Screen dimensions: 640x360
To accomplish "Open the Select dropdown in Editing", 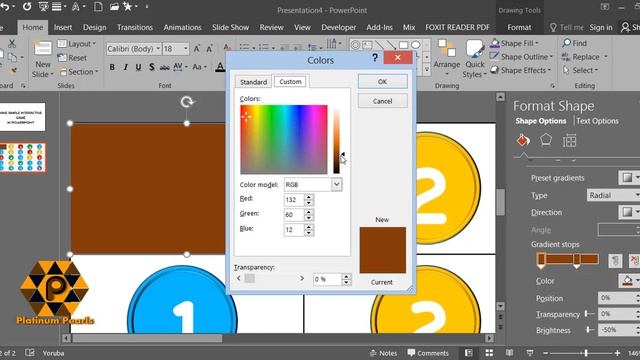I will (x=581, y=70).
